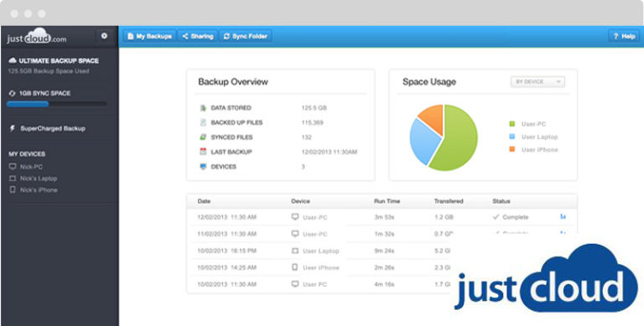
Task: Click the 3m 53s run time
Action: pos(384,217)
